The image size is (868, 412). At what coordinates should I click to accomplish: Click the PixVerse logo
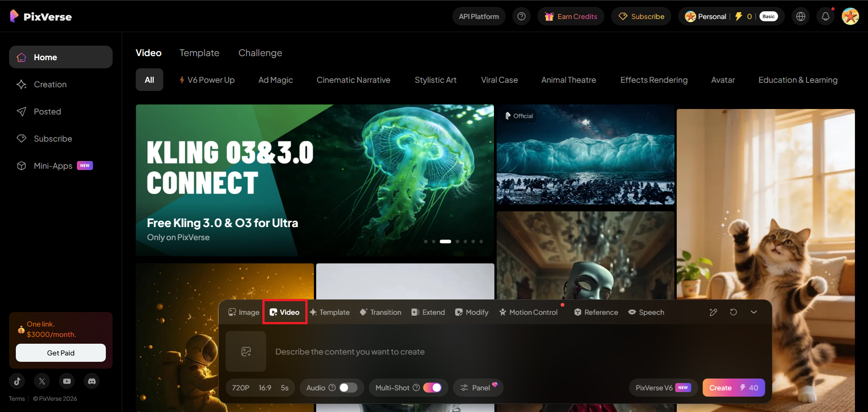click(41, 16)
